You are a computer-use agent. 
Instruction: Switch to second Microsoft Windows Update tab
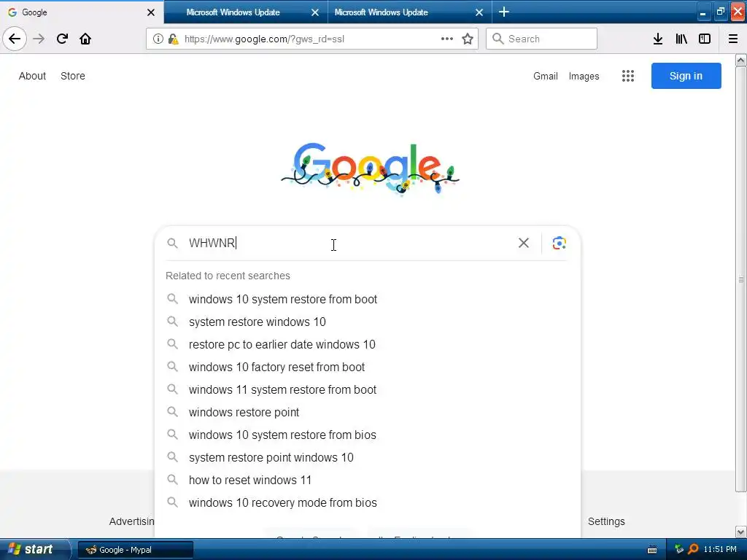410,12
